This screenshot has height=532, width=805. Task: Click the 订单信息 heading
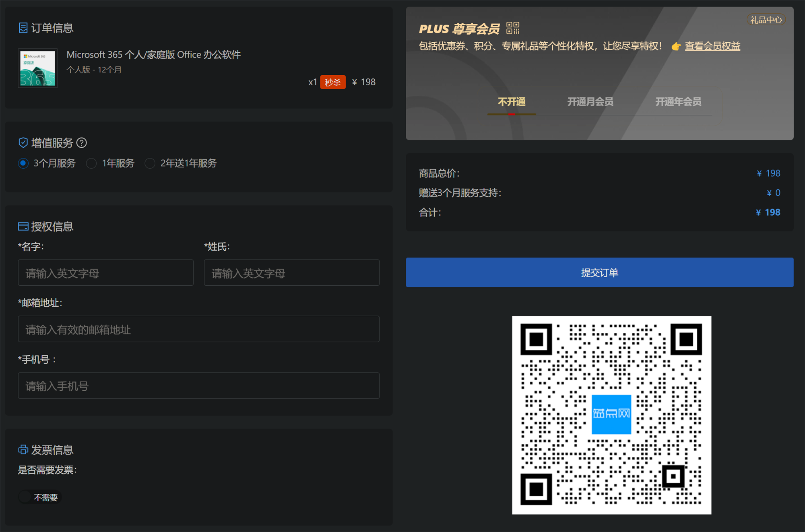click(x=52, y=28)
